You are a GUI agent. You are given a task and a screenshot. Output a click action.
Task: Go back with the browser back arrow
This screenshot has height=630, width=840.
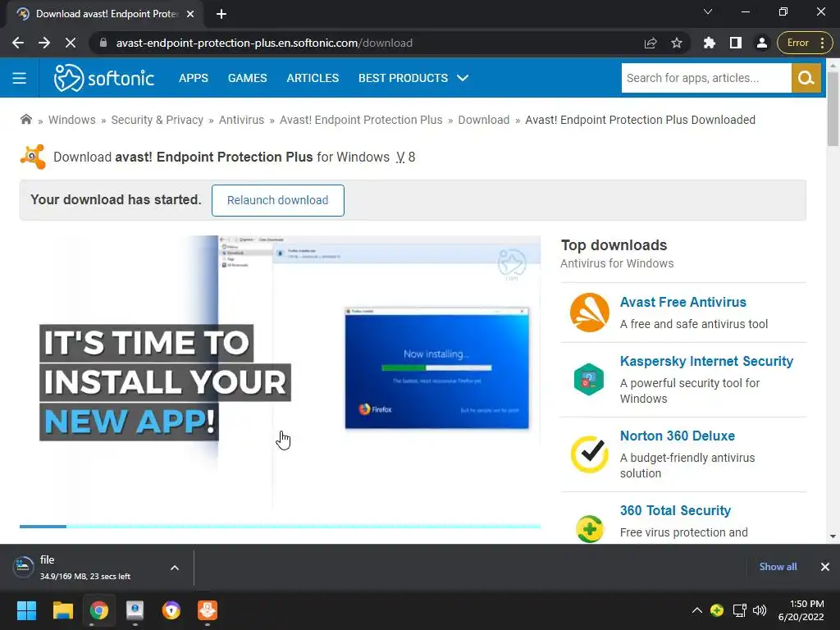18,43
